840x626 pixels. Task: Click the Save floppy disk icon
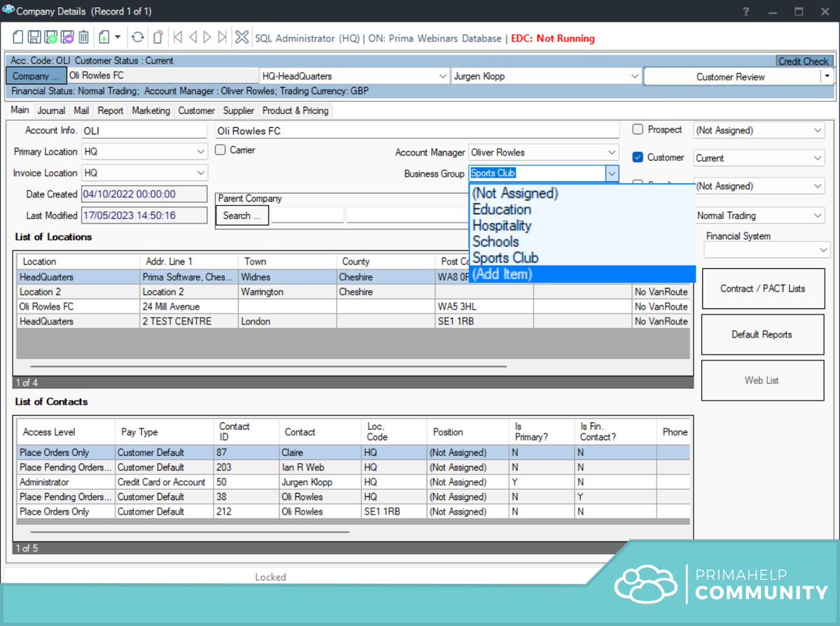(34, 38)
